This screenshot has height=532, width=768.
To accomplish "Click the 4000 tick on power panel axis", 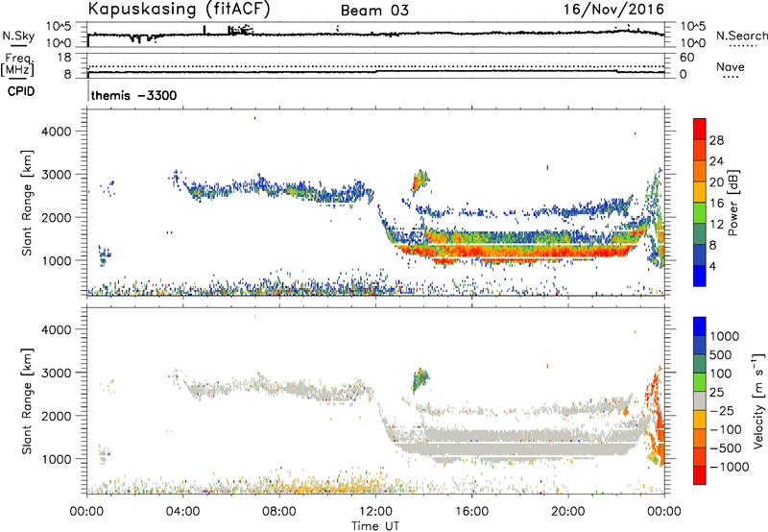I will click(56, 132).
